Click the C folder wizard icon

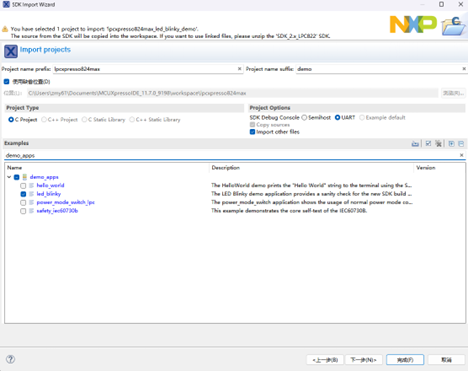coord(453,26)
